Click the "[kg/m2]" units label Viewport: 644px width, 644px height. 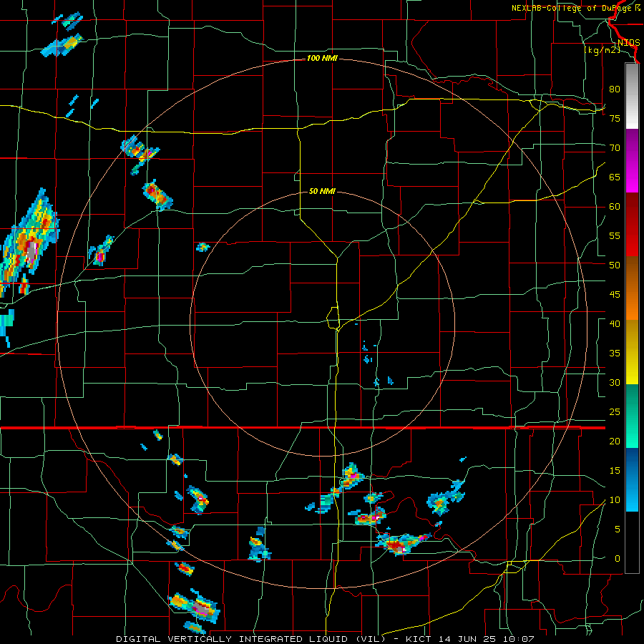point(602,50)
